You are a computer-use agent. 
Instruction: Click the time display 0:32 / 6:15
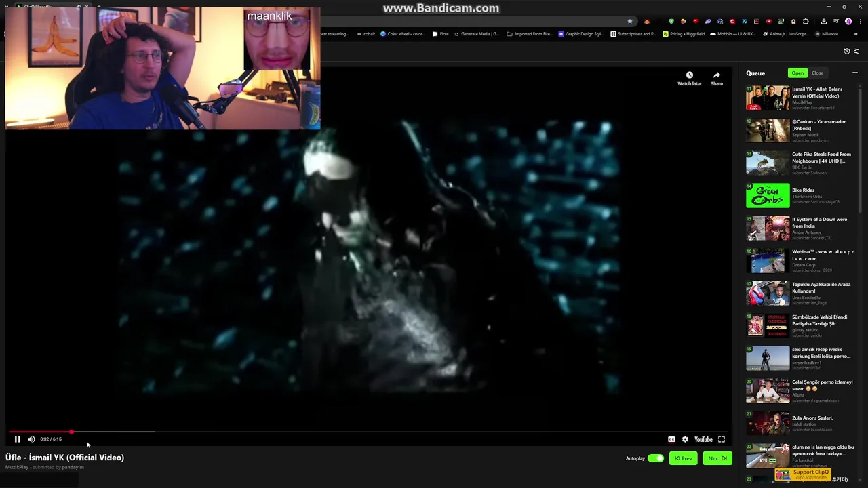51,439
